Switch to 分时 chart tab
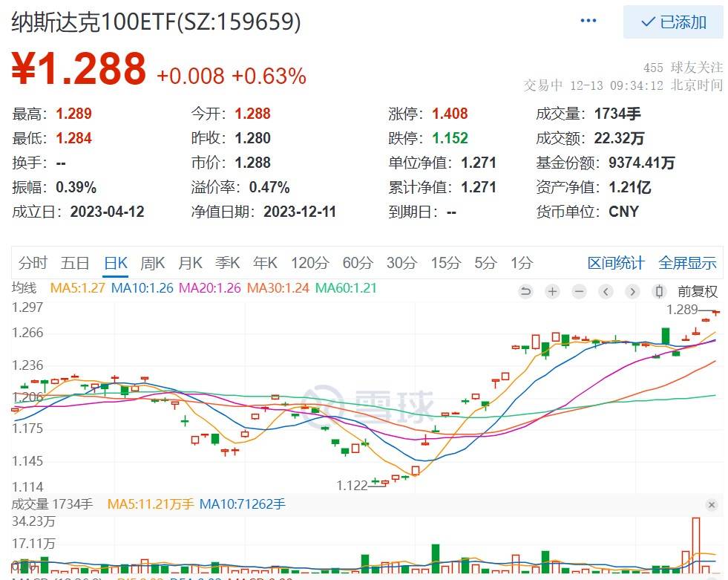 33,263
